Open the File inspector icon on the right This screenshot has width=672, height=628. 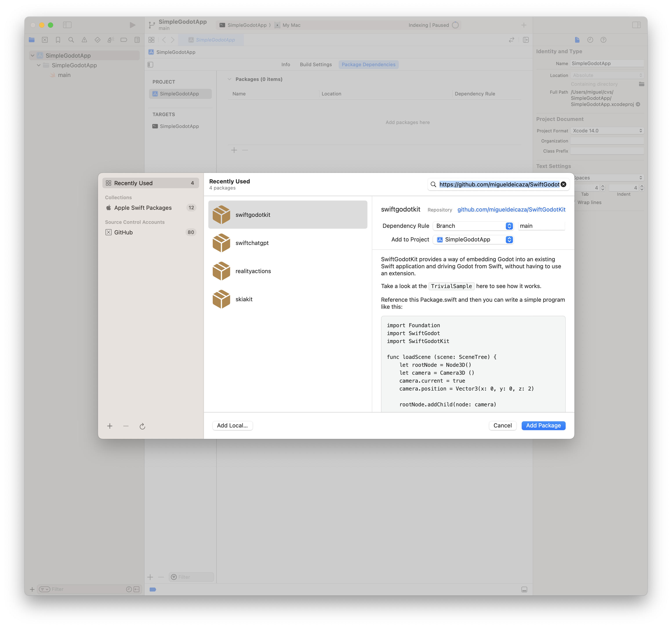coord(577,40)
